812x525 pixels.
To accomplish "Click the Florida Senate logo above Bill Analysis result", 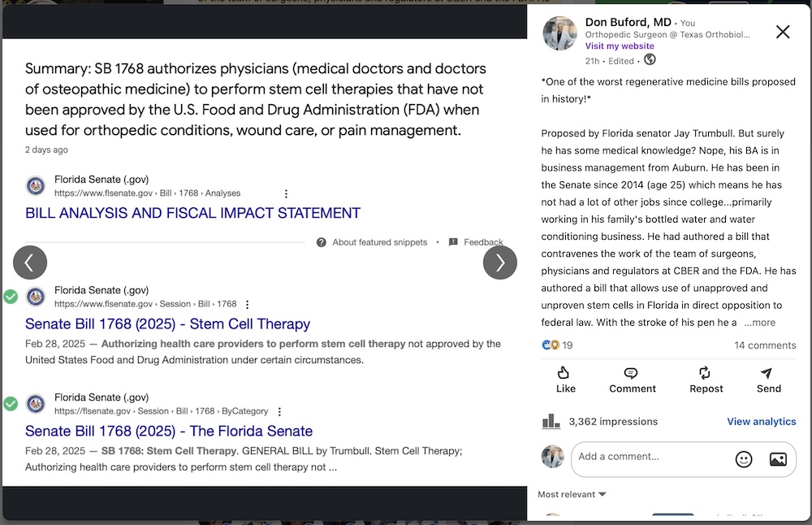I will (36, 185).
